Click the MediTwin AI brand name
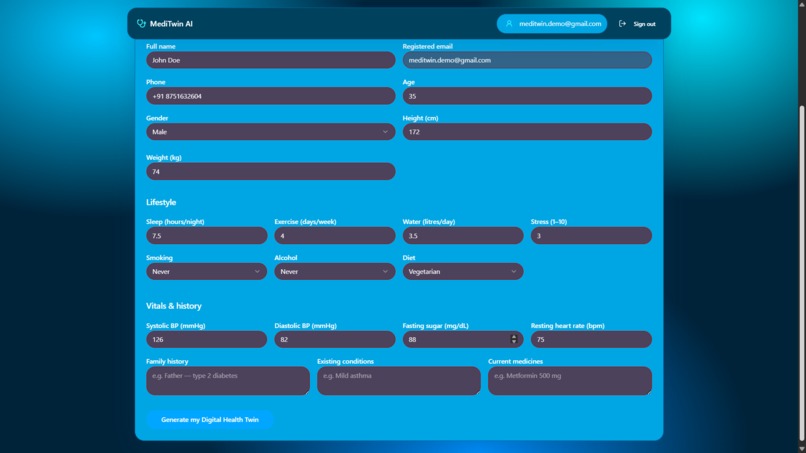The width and height of the screenshot is (806, 453). pos(171,24)
